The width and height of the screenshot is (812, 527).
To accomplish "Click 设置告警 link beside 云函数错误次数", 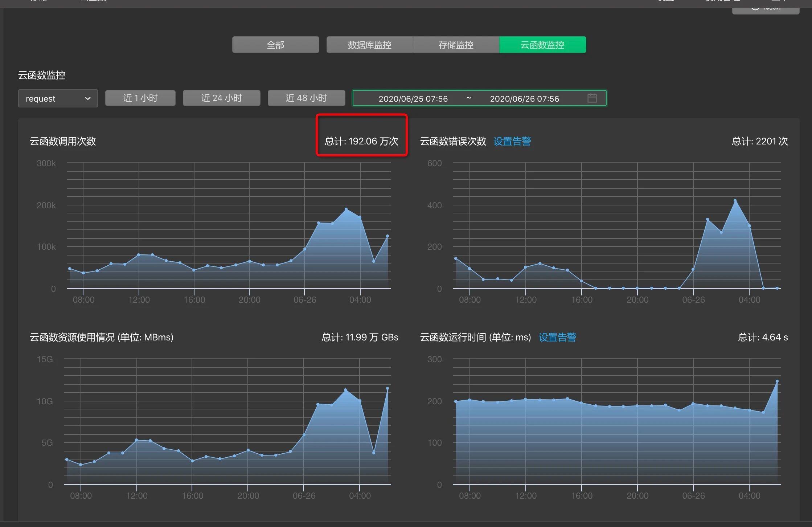I will 512,141.
